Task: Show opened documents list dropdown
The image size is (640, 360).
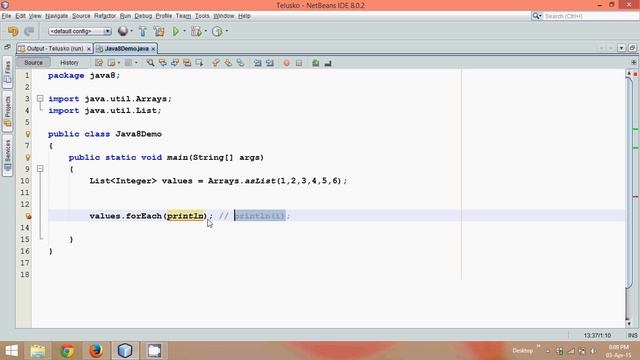Action: coord(621,48)
